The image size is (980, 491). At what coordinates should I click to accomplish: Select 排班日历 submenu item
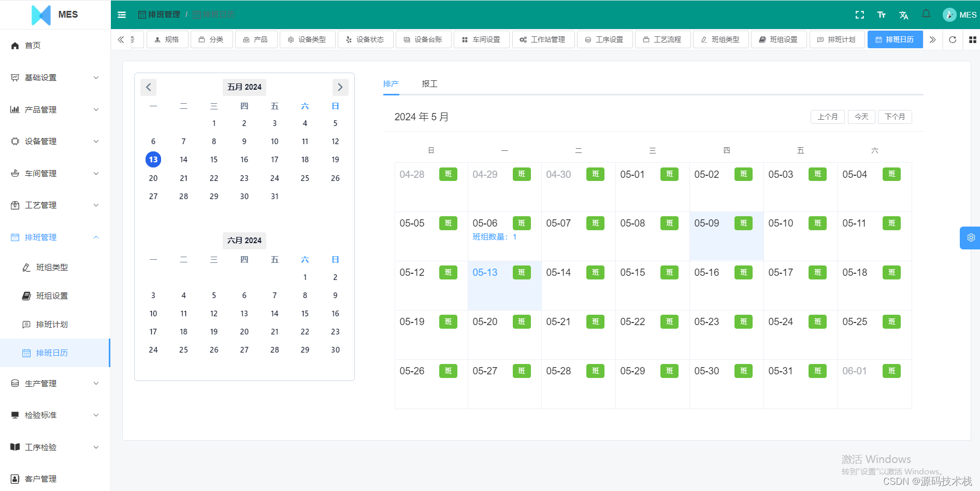click(55, 353)
